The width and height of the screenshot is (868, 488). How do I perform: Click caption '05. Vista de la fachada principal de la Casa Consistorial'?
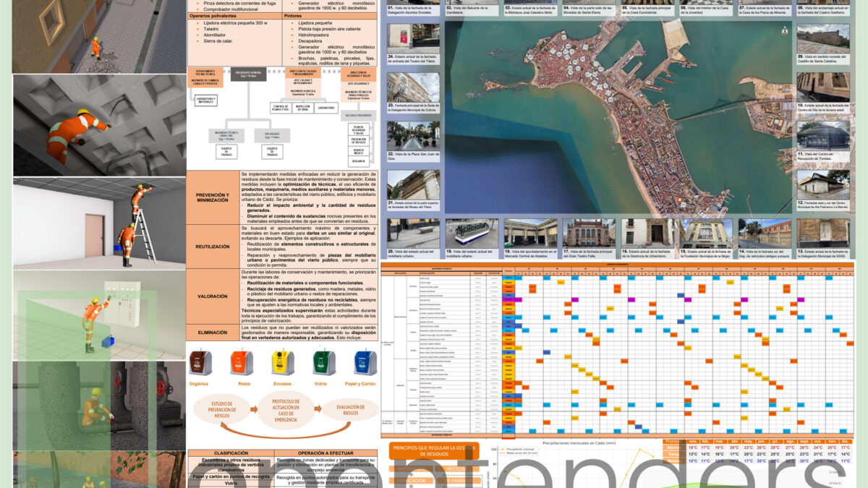click(x=647, y=9)
